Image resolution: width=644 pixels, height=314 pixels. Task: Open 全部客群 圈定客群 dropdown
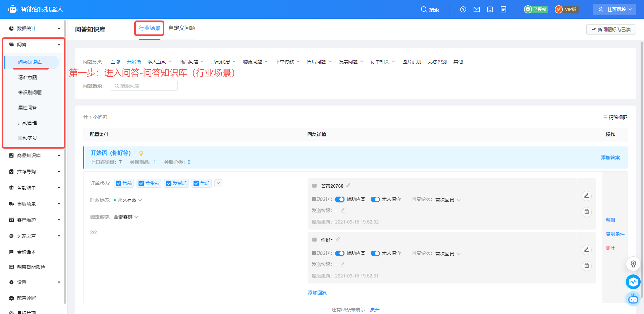point(126,217)
